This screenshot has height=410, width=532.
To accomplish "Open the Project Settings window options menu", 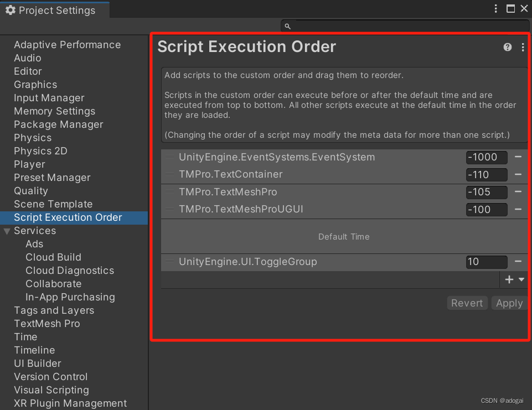I will 495,8.
